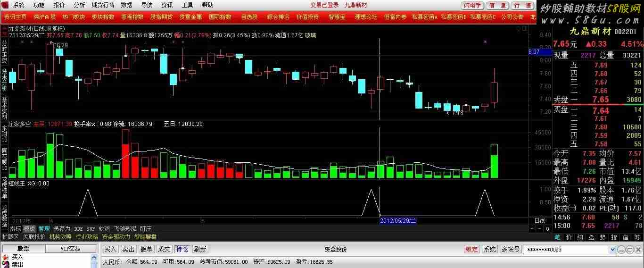
Task: Switch to the VIP交易 tab
Action: (70, 249)
